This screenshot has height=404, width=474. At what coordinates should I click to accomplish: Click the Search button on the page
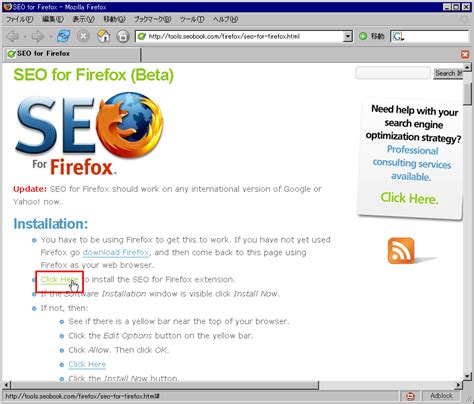coord(448,73)
